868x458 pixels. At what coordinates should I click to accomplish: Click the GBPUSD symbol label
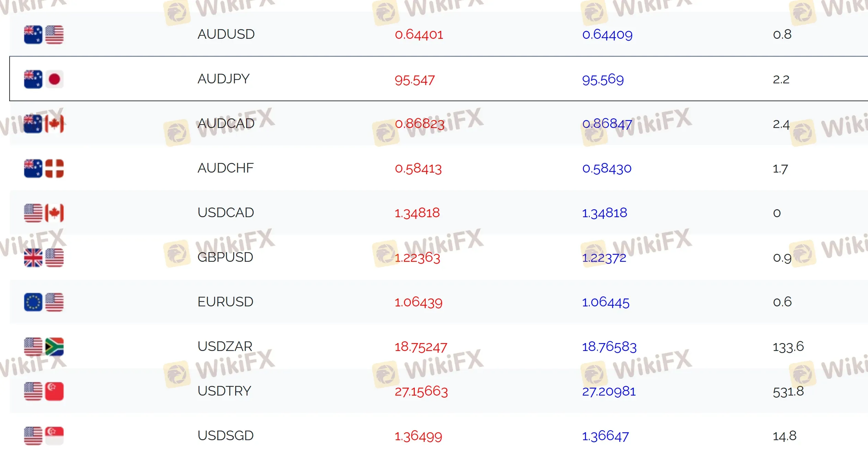(225, 257)
